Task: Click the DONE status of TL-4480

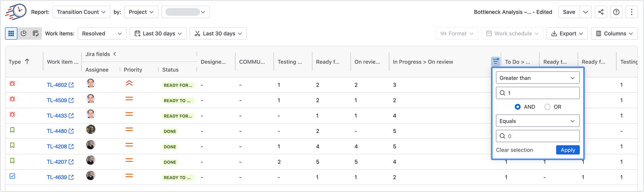Action: tap(170, 131)
